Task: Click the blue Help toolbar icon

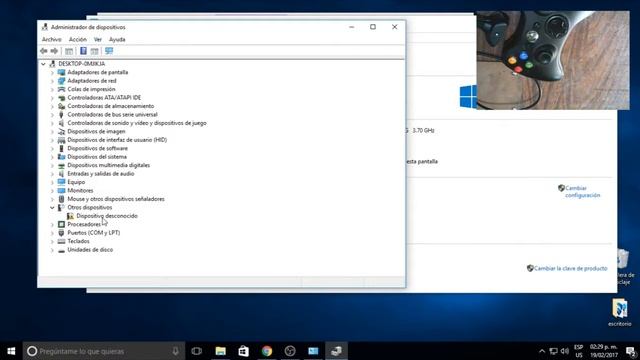Action: 83,51
